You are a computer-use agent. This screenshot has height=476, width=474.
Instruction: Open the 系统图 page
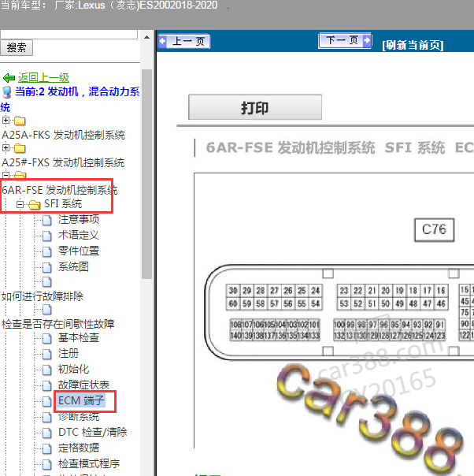[x=73, y=267]
